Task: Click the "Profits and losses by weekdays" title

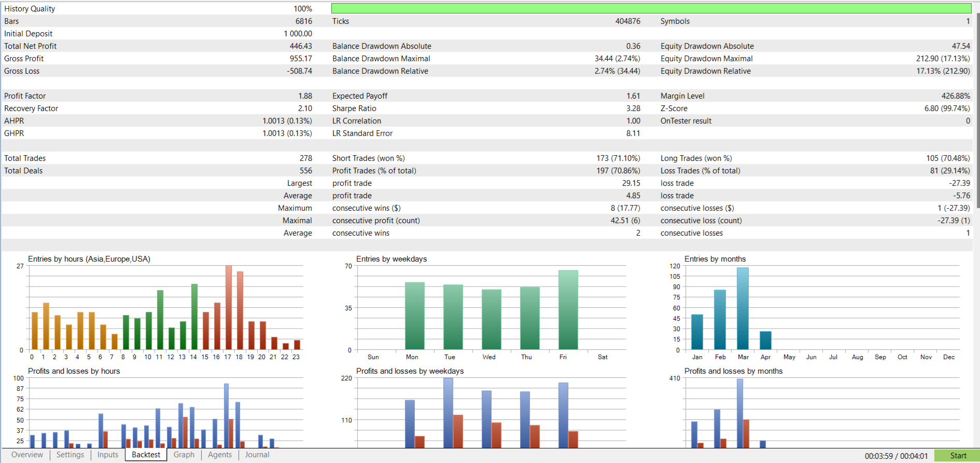Action: tap(410, 371)
